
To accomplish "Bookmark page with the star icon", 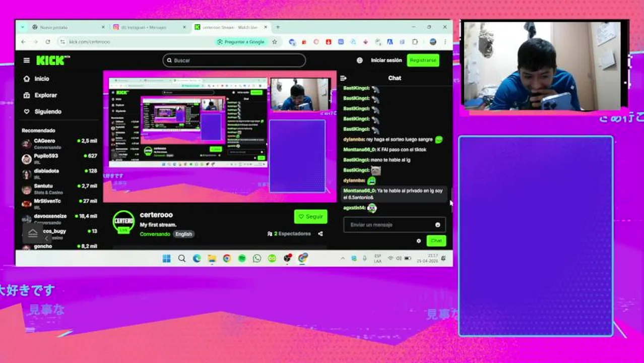I will 275,42.
